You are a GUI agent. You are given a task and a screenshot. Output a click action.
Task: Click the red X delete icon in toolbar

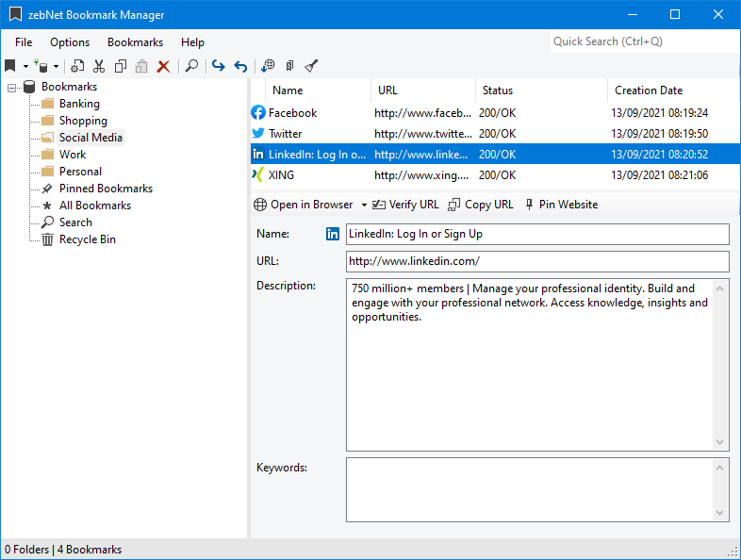163,66
